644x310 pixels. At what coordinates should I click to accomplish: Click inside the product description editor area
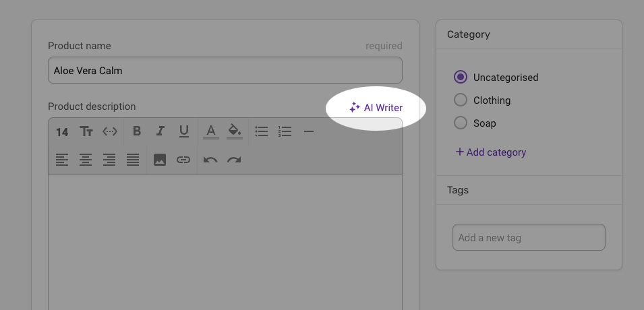click(x=225, y=242)
